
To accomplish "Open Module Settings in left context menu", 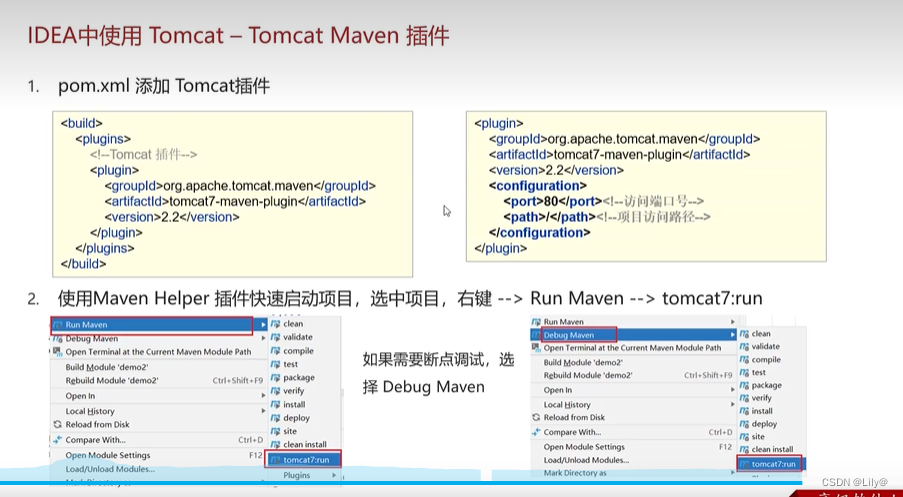I will (108, 455).
